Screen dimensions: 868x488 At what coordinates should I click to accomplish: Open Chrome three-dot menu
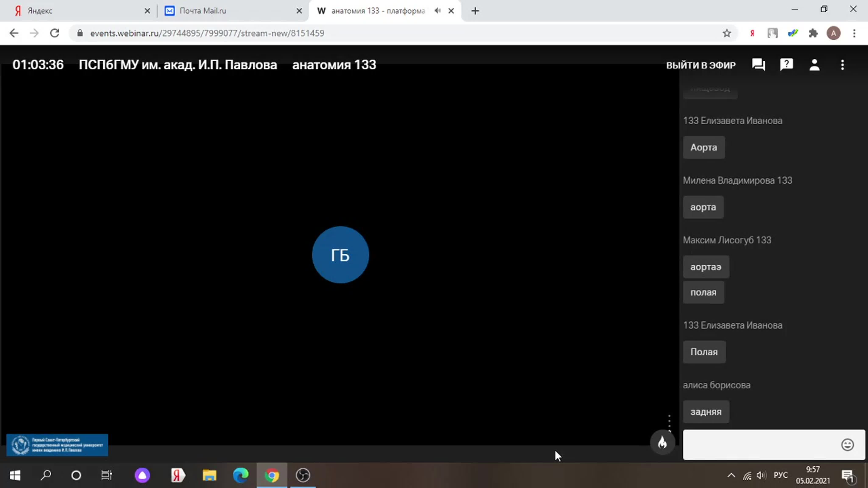854,33
